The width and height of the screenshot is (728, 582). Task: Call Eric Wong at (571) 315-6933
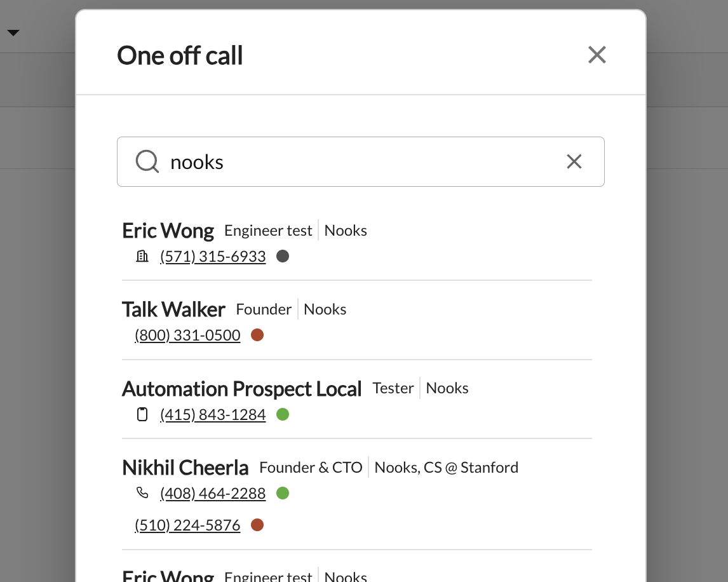pos(213,257)
